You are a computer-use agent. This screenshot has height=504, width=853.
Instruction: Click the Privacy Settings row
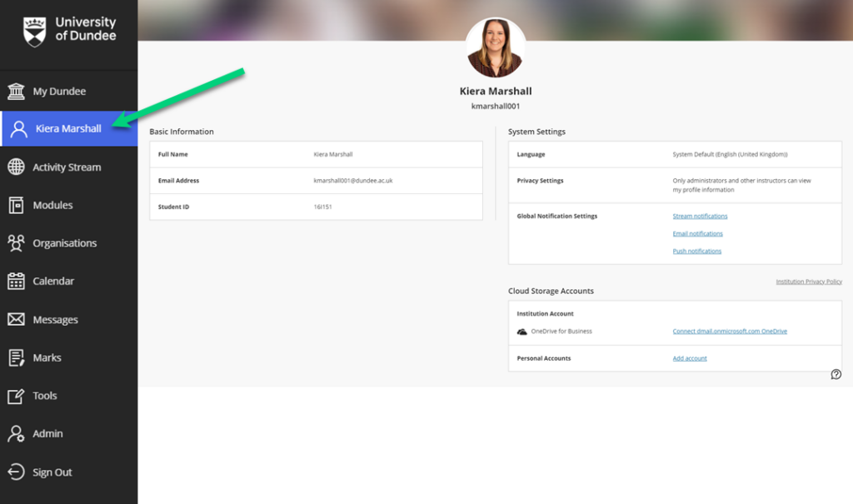coord(675,185)
